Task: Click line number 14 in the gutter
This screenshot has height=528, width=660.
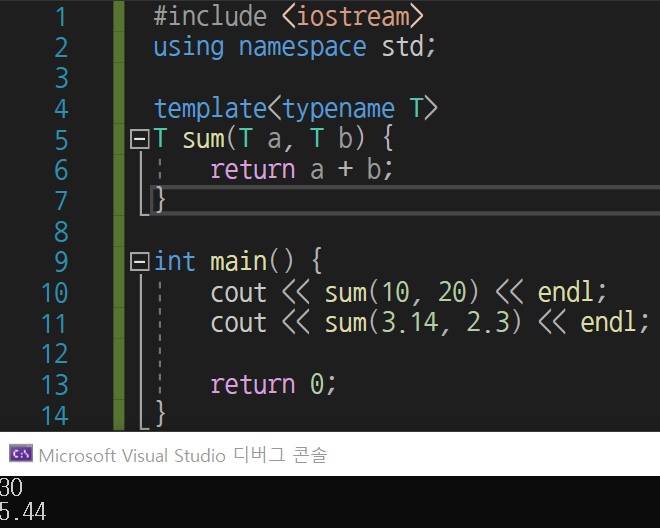Action: 55,416
